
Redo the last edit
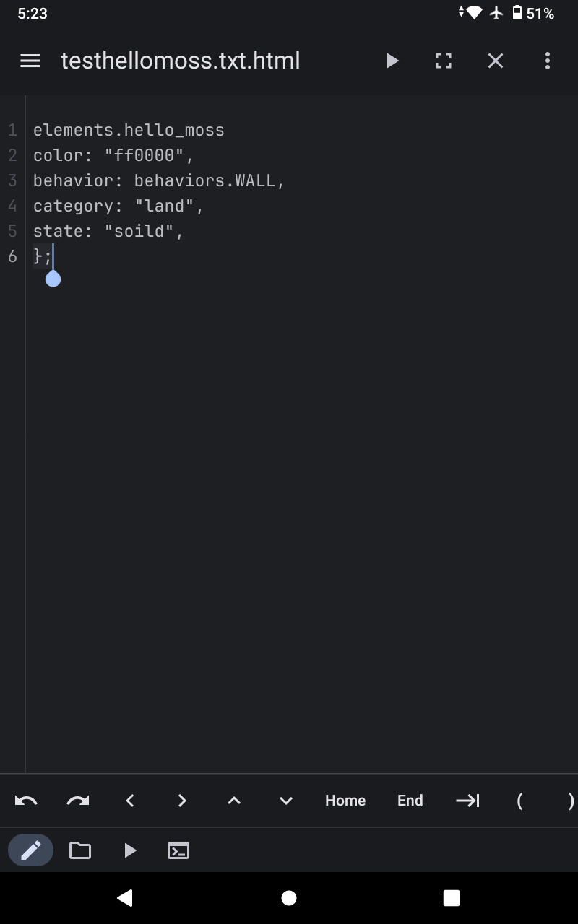[78, 800]
